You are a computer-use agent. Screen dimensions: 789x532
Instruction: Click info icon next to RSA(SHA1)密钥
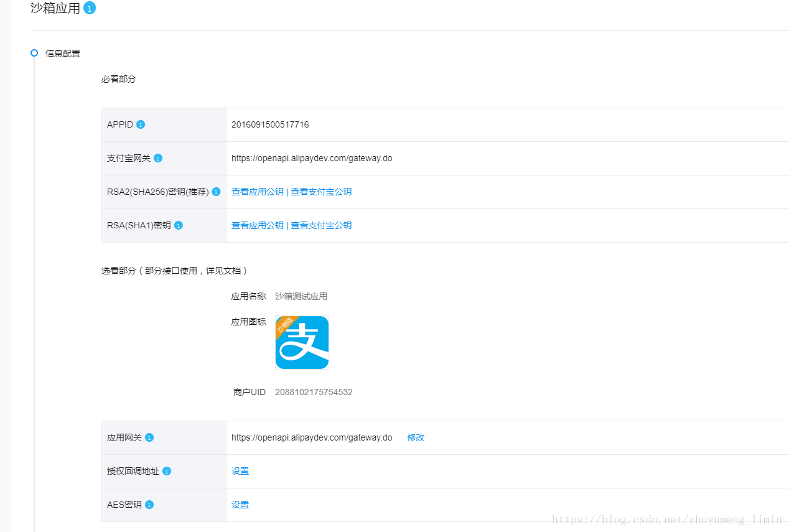(x=179, y=225)
